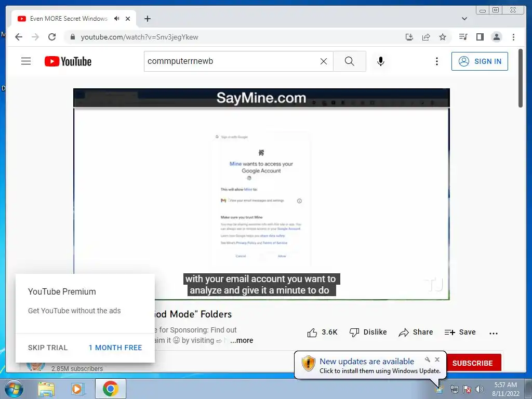This screenshot has width=532, height=399.
Task: Reload the YouTube page
Action: click(52, 37)
